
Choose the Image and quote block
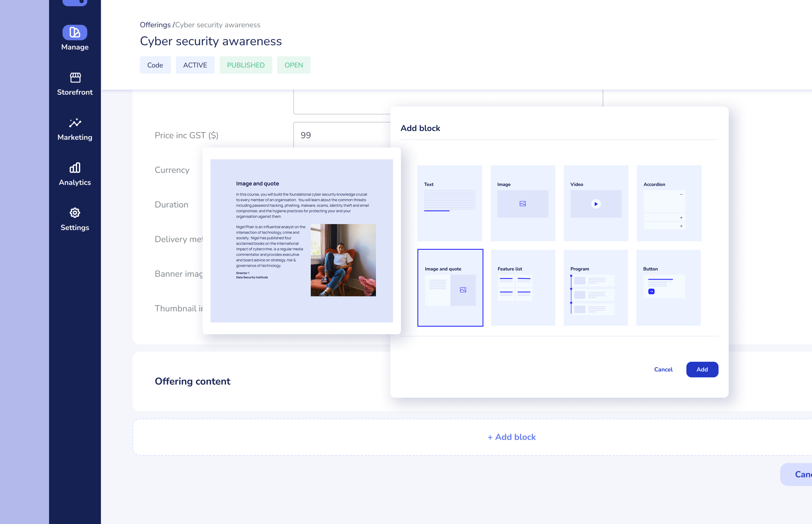(450, 288)
